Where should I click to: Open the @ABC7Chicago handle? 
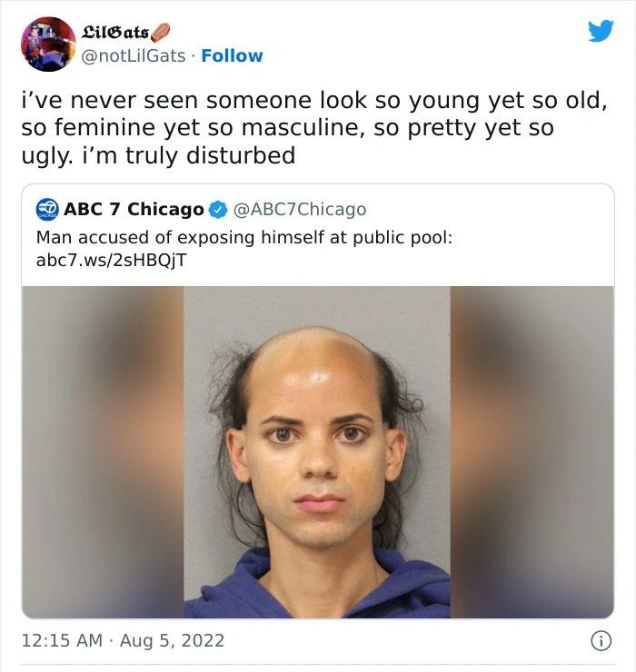[x=300, y=210]
